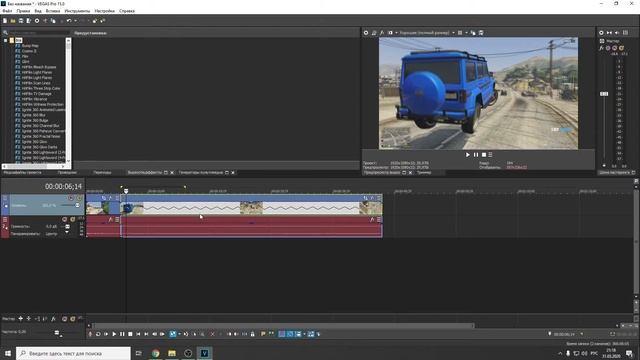Open the Вид menu

point(38,11)
